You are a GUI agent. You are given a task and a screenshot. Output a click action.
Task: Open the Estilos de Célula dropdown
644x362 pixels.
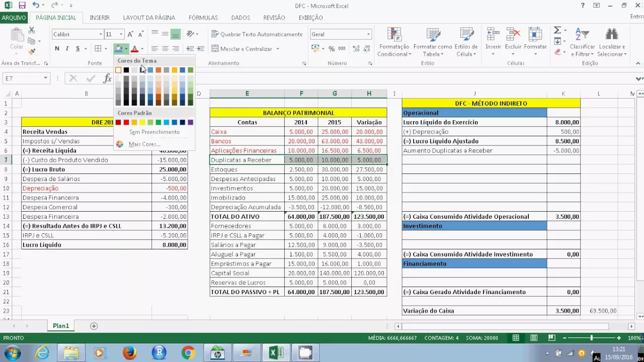[466, 41]
